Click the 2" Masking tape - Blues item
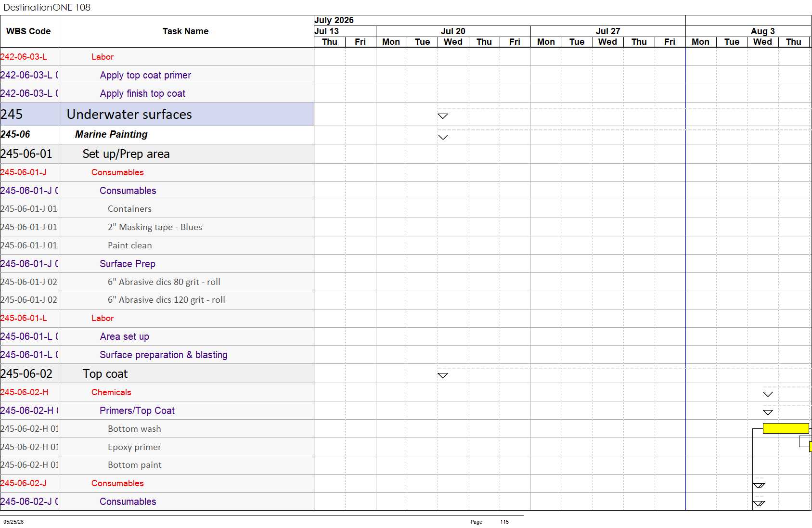This screenshot has height=528, width=812. (x=155, y=227)
